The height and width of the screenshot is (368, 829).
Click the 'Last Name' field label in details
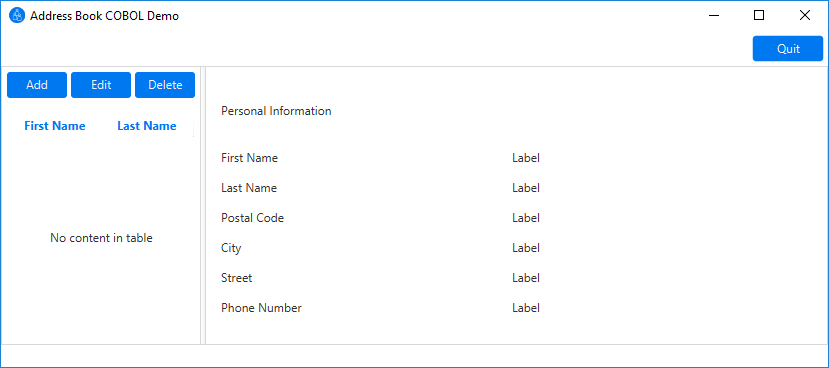(x=248, y=188)
